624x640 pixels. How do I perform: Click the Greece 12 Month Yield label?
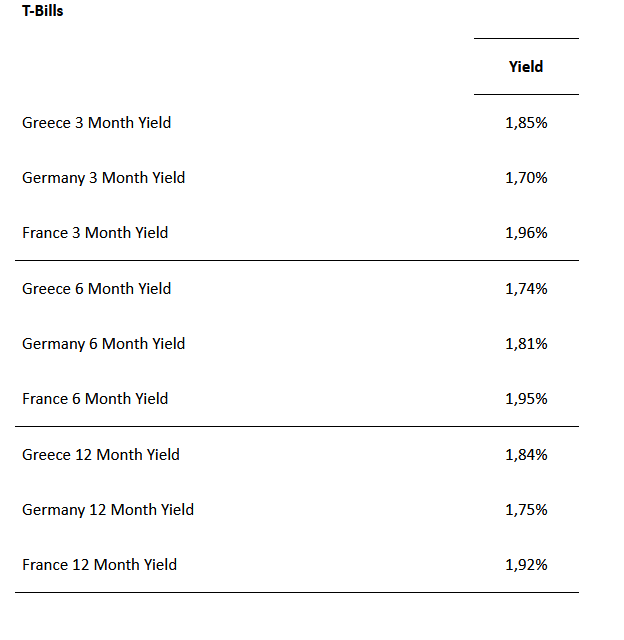coord(101,455)
